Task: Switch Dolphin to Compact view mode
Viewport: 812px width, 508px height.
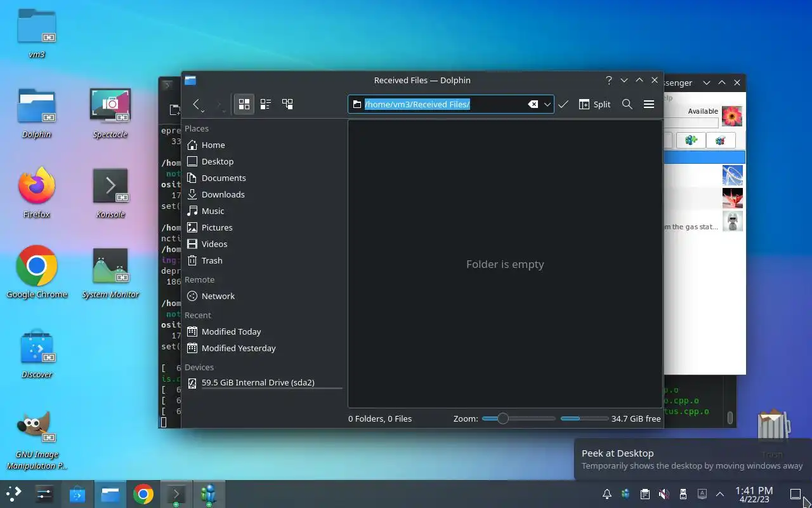Action: 266,104
